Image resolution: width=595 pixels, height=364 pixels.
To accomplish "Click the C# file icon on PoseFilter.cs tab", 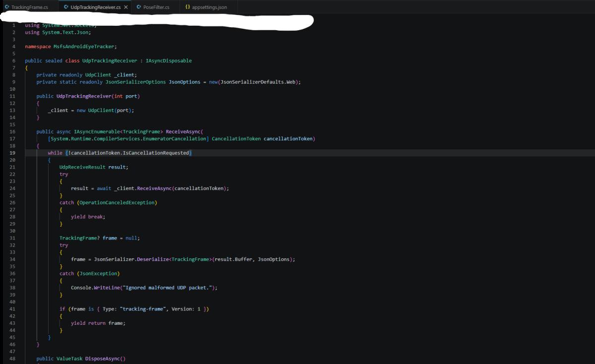I will 139,7.
